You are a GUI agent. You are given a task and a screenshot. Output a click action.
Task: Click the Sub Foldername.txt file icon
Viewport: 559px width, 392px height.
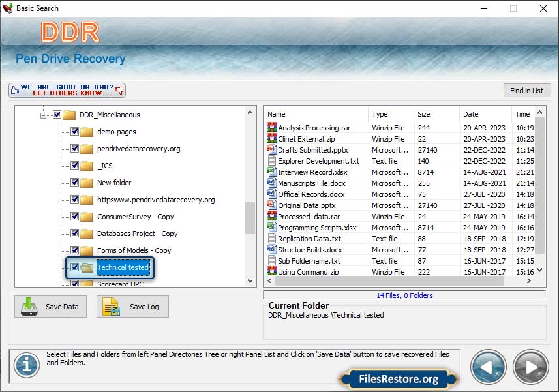click(x=271, y=260)
